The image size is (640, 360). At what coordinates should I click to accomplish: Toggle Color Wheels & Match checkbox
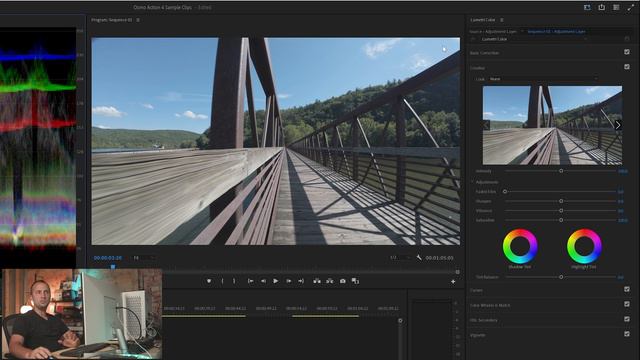(x=627, y=304)
